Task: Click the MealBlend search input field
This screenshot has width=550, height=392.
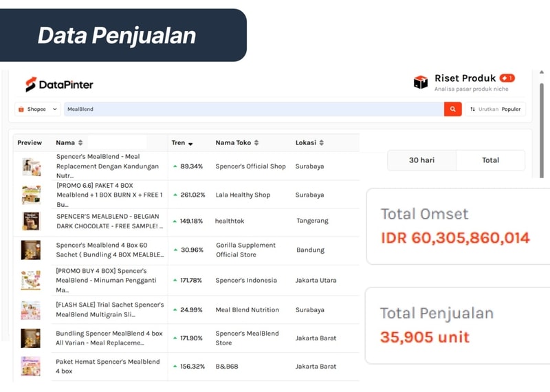Action: 253,109
